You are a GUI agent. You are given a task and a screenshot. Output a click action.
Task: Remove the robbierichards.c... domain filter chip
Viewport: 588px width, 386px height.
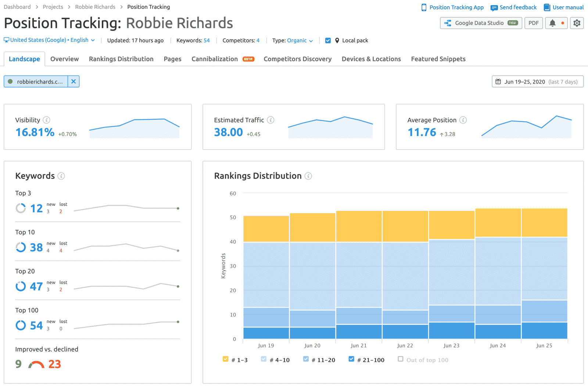[73, 81]
